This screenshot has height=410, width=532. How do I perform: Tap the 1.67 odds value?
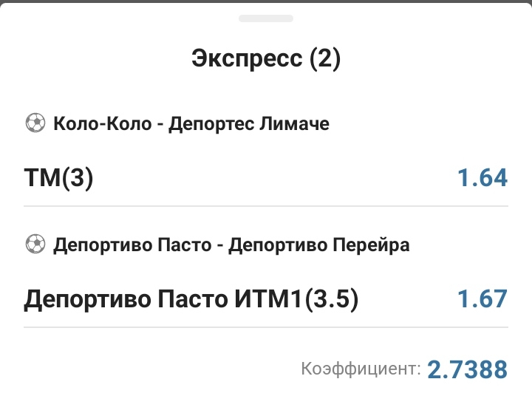coord(482,299)
